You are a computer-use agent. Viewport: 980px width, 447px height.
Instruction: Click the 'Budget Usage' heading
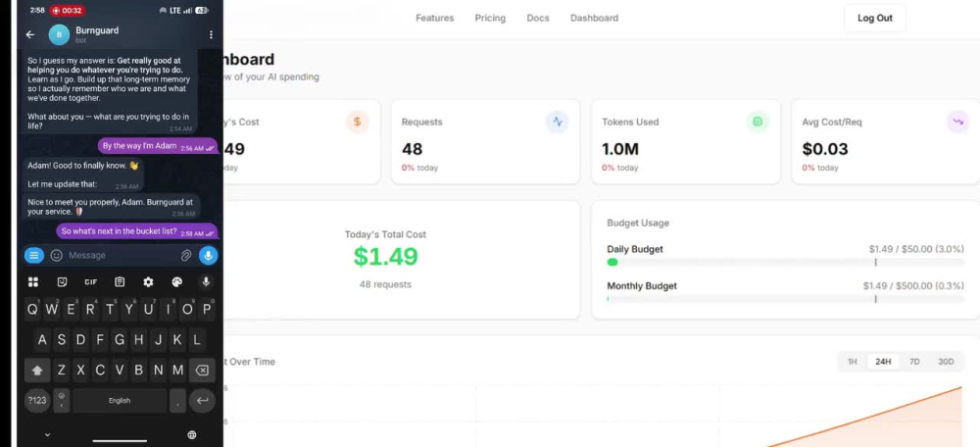coord(638,223)
